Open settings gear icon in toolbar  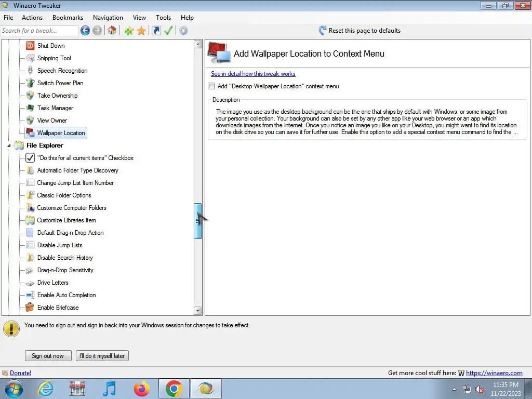click(x=183, y=31)
